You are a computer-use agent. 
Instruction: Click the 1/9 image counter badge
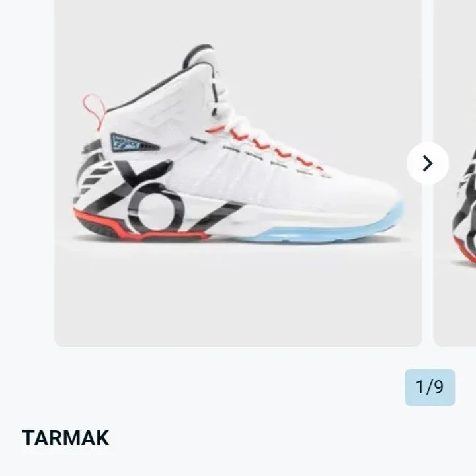point(430,387)
